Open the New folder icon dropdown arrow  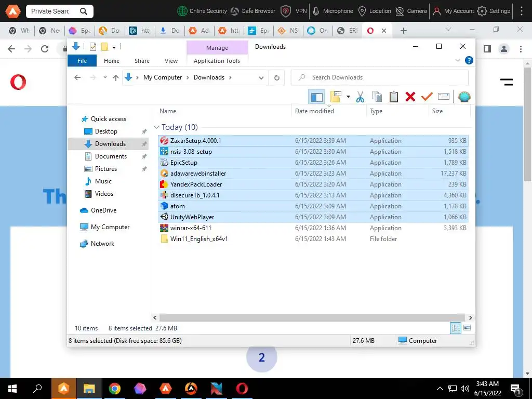pyautogui.click(x=348, y=97)
